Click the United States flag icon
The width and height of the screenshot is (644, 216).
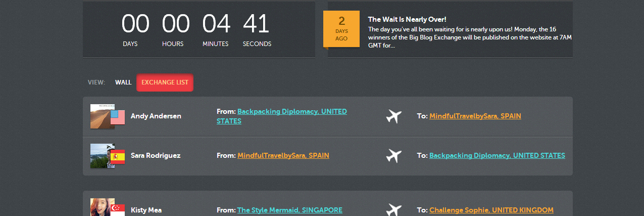click(x=118, y=117)
